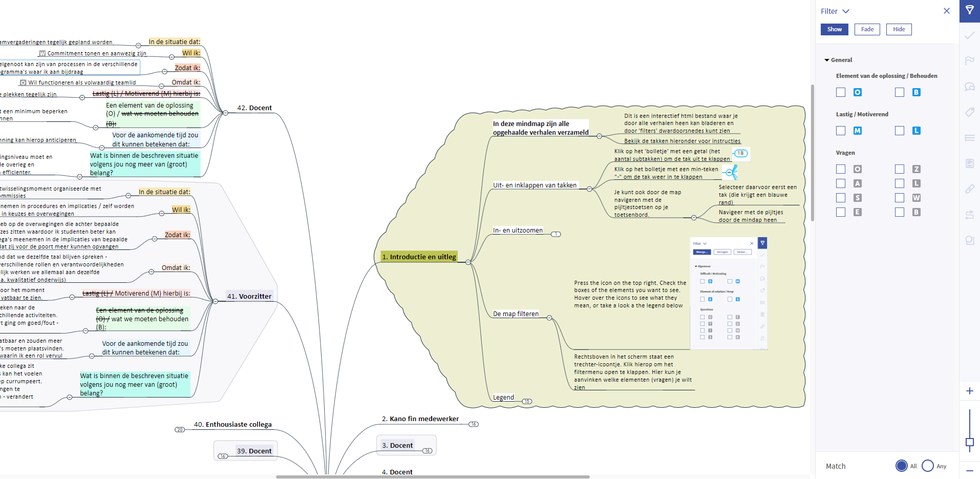Viewport: 980px width, 479px height.
Task: Open the flag icon in sidebar
Action: point(969,61)
